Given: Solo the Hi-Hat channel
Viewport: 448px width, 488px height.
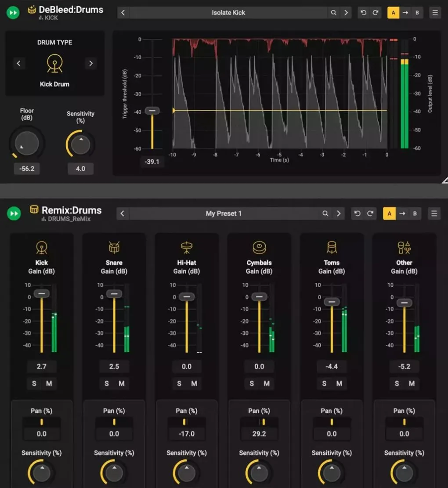Looking at the screenshot, I should (x=179, y=383).
